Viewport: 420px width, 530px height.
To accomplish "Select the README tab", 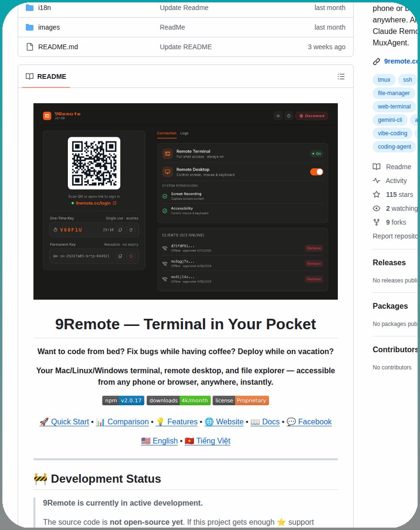I will pos(46,77).
